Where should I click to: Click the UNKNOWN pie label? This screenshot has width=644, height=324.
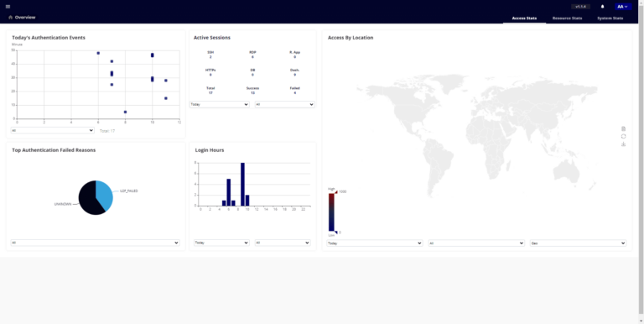coord(63,204)
